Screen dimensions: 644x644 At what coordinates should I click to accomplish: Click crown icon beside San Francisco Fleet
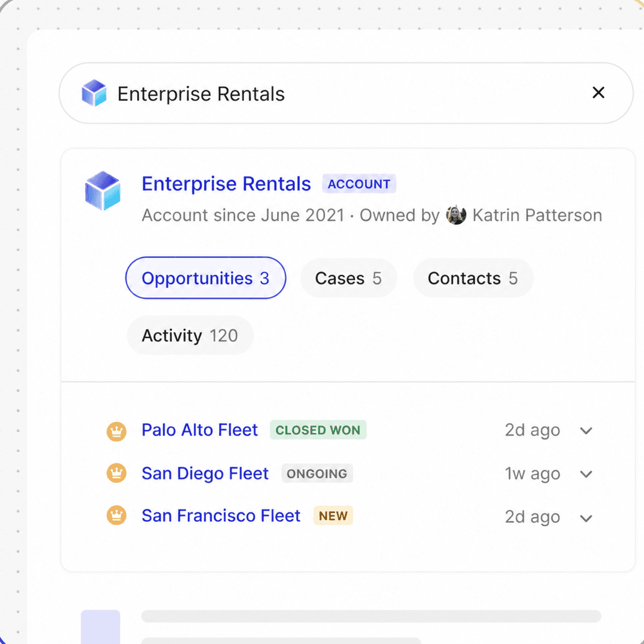coord(117,516)
